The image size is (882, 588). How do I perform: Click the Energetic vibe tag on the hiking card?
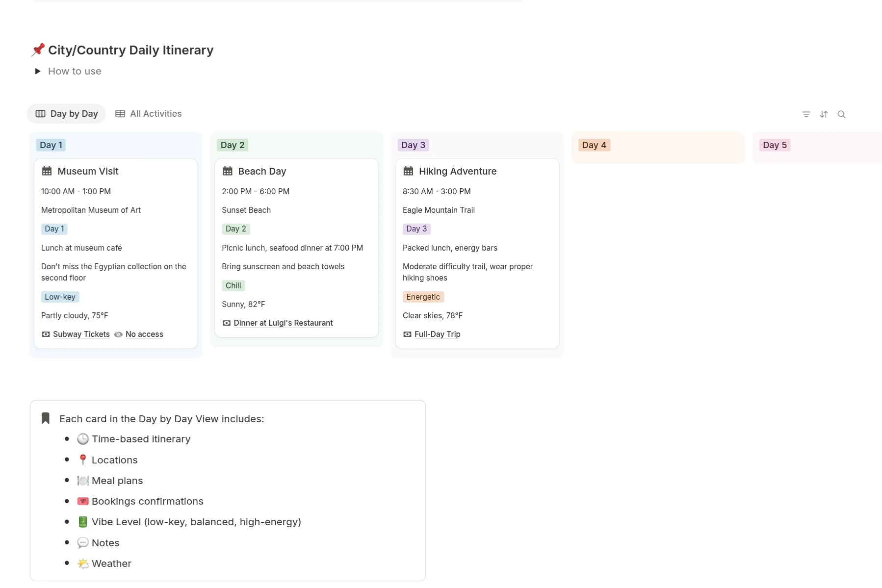(423, 297)
